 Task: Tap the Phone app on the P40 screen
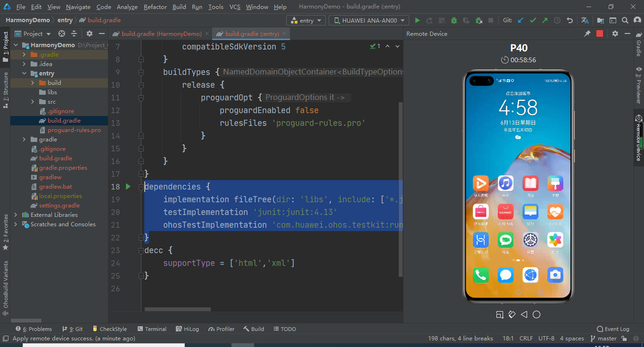coord(480,275)
